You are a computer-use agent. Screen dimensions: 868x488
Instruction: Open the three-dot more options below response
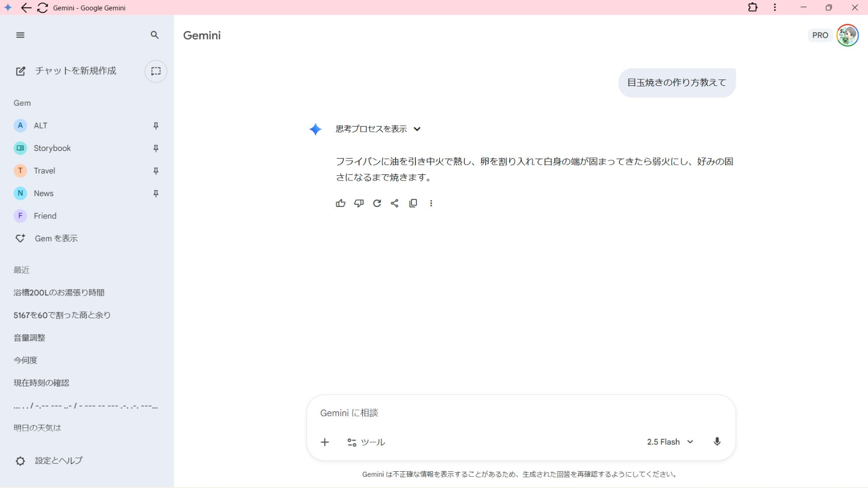coord(431,203)
